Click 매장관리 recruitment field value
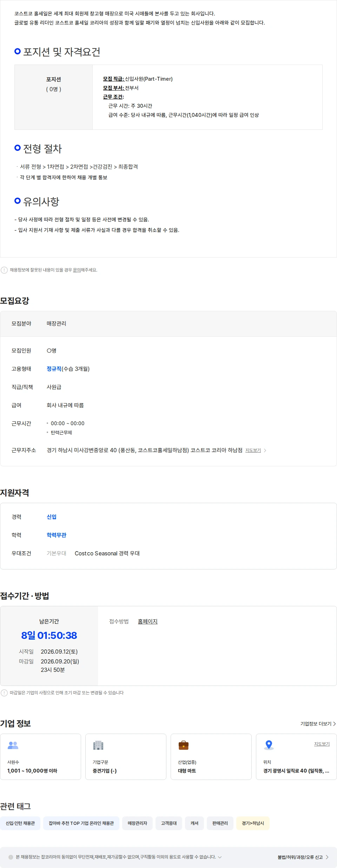This screenshot has width=337, height=868. pyautogui.click(x=57, y=323)
